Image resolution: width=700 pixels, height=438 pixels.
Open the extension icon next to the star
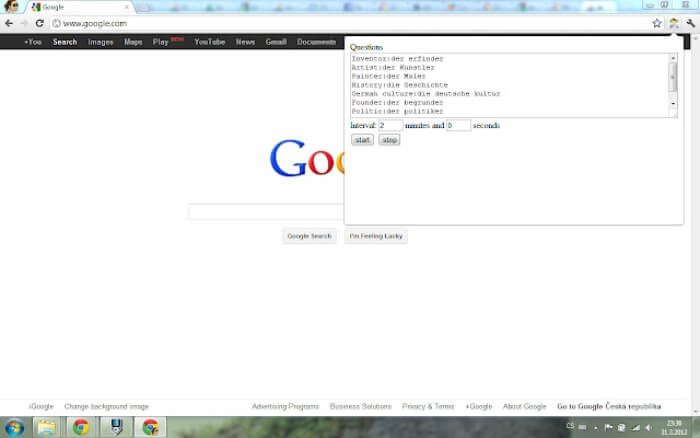click(x=674, y=23)
